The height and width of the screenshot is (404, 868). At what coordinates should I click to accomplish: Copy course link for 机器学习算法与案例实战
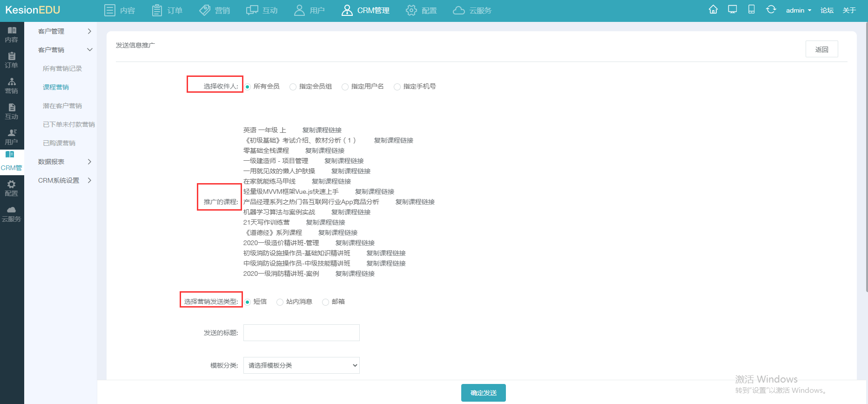[x=351, y=212]
